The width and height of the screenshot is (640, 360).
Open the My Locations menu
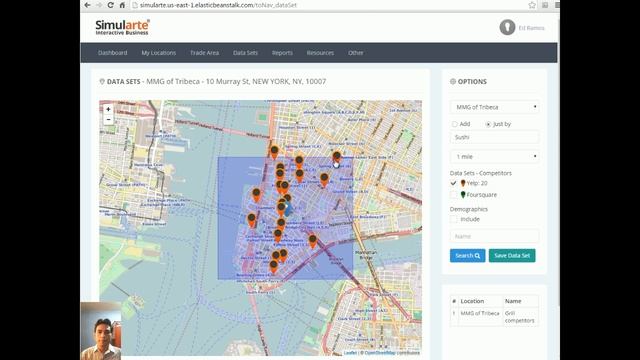click(159, 53)
